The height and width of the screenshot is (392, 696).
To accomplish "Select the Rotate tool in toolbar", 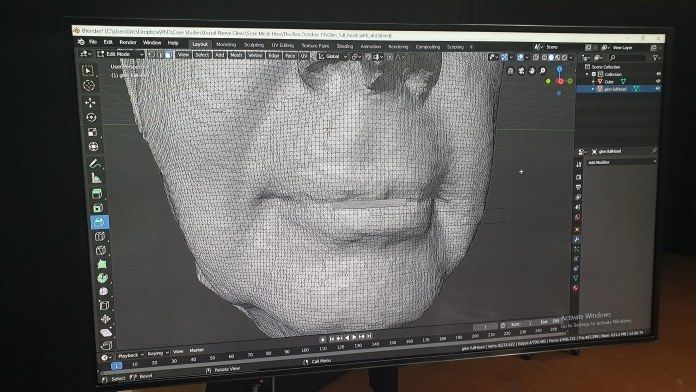I will (91, 117).
